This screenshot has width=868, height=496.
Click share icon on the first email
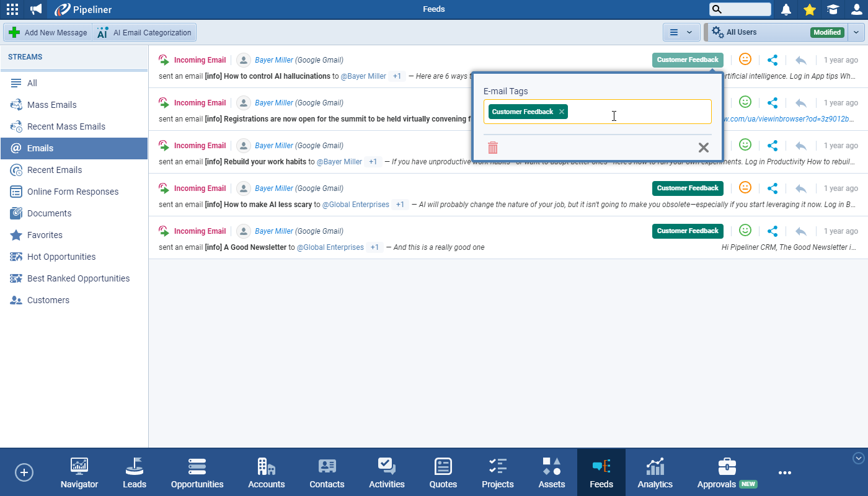tap(773, 60)
